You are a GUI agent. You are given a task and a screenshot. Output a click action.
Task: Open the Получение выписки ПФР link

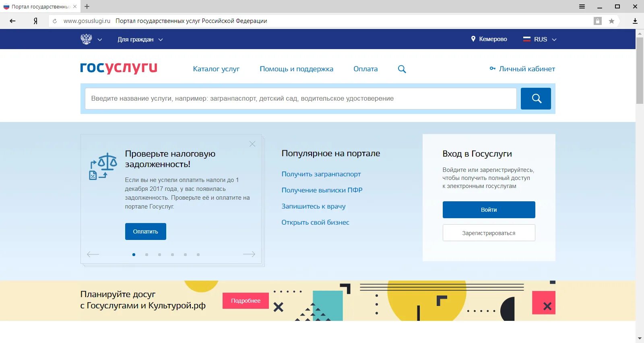pyautogui.click(x=322, y=190)
